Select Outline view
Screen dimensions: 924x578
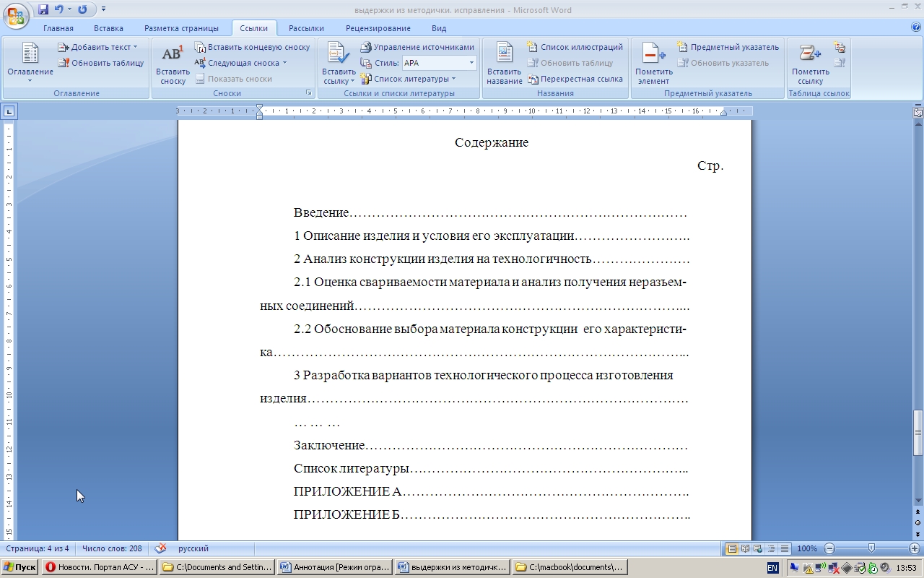point(771,548)
